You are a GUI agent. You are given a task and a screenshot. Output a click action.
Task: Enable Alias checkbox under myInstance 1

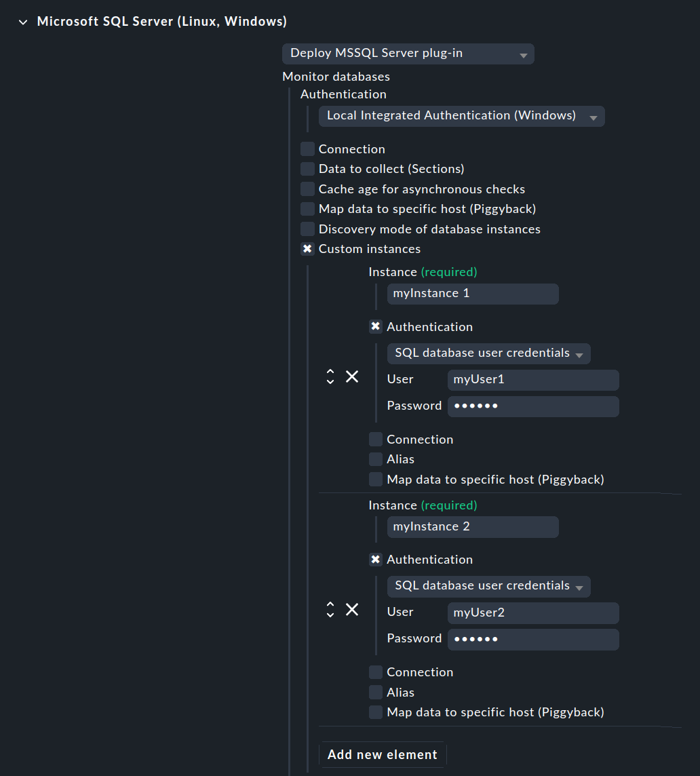376,459
